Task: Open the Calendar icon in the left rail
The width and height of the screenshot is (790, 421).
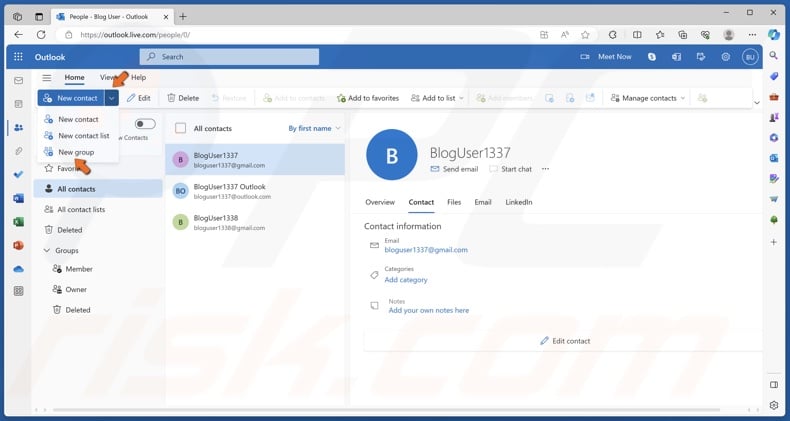Action: tap(19, 104)
